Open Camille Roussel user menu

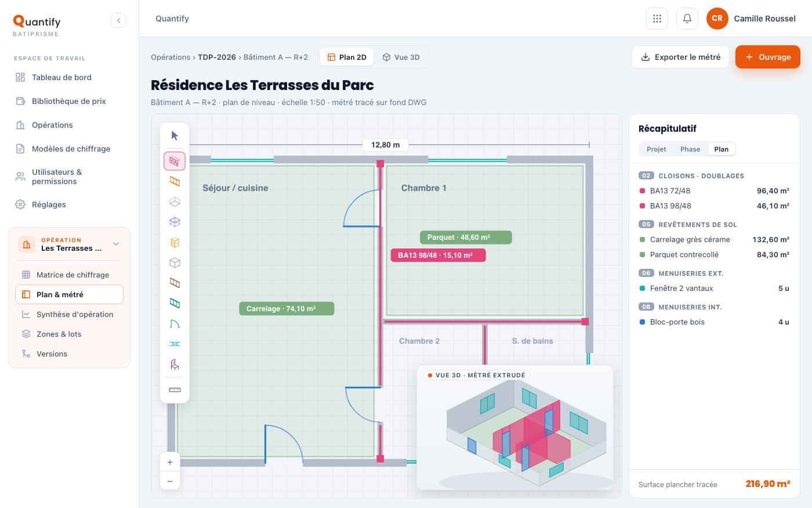tap(751, 19)
